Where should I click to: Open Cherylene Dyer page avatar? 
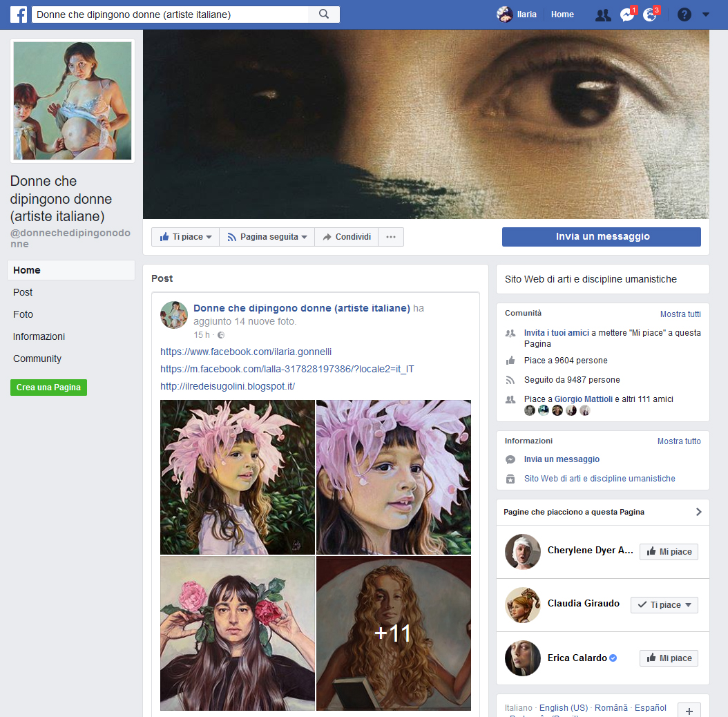(x=523, y=552)
